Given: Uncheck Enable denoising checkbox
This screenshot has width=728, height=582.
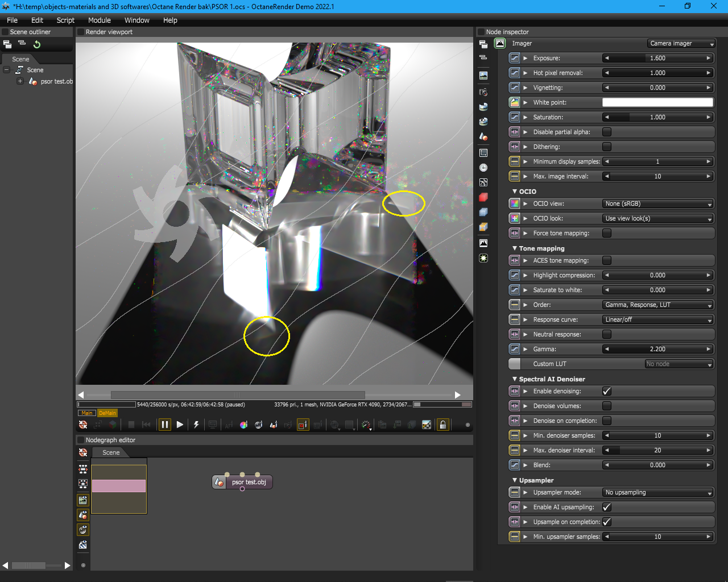Looking at the screenshot, I should (x=607, y=391).
